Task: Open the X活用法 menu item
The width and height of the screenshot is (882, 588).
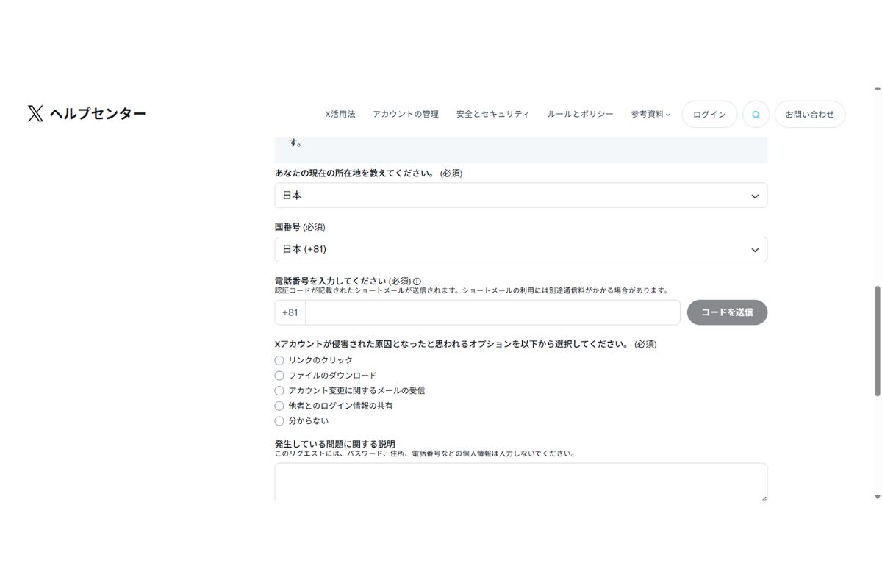Action: pos(340,115)
